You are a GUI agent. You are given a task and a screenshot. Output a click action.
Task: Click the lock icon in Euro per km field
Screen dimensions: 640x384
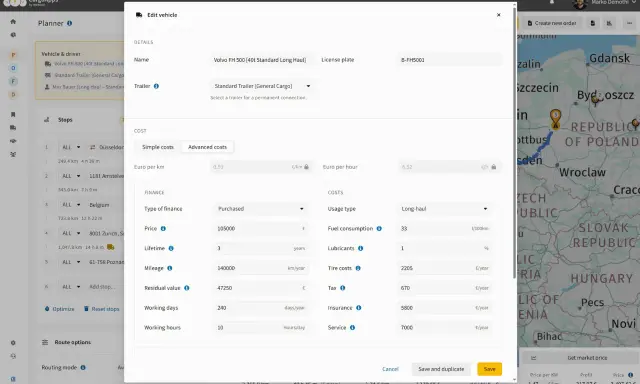coord(307,167)
